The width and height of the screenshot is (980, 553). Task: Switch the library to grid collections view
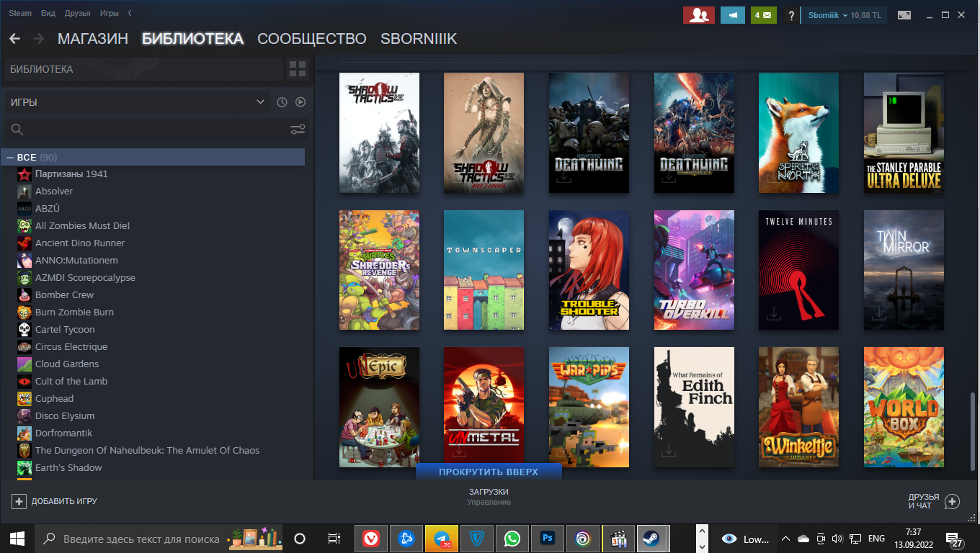coord(298,69)
